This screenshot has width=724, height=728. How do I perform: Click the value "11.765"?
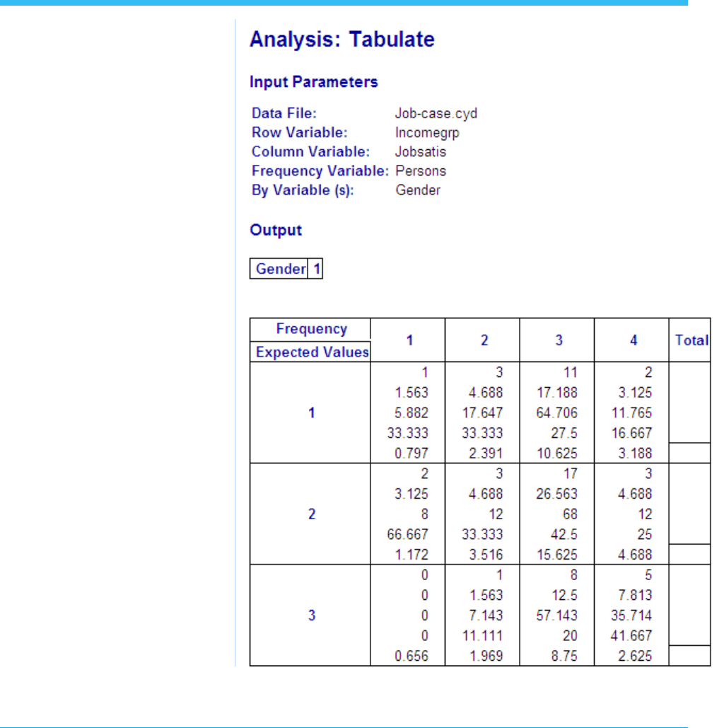click(x=631, y=412)
